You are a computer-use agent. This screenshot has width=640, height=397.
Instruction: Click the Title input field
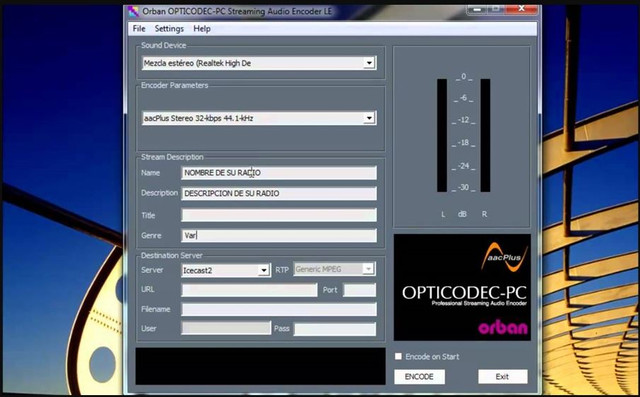[x=279, y=215]
